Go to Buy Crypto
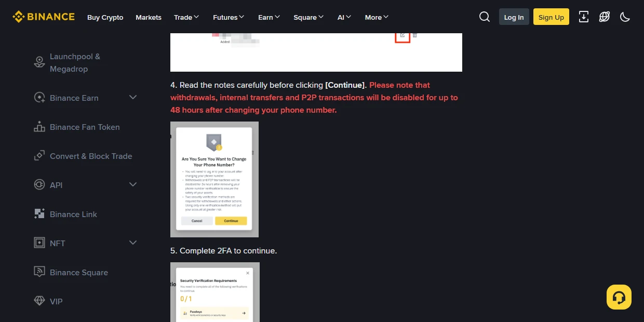Screen dimensions: 644x322 tap(105, 17)
